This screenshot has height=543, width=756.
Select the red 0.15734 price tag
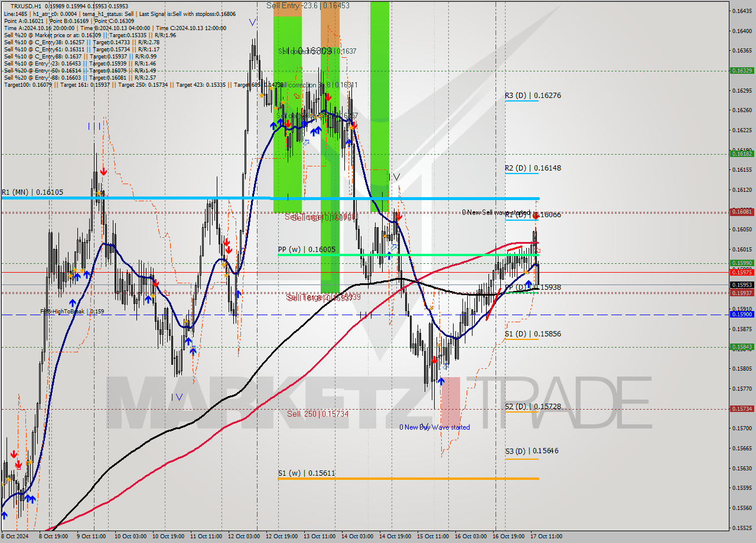tap(742, 408)
